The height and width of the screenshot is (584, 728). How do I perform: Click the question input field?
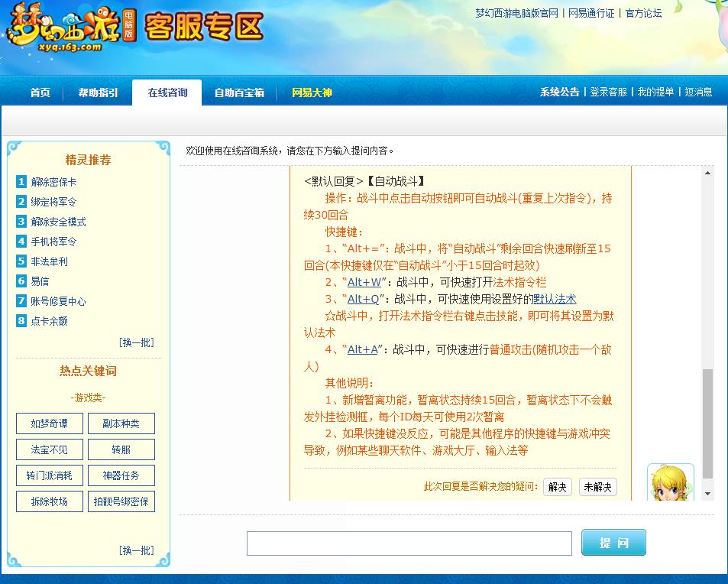point(409,543)
